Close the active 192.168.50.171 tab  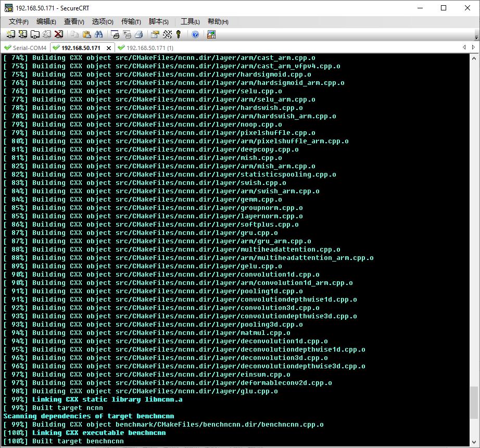[x=108, y=48]
